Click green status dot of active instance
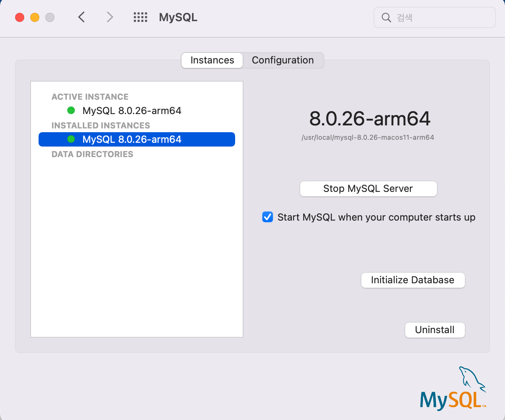The image size is (505, 420). tap(71, 110)
